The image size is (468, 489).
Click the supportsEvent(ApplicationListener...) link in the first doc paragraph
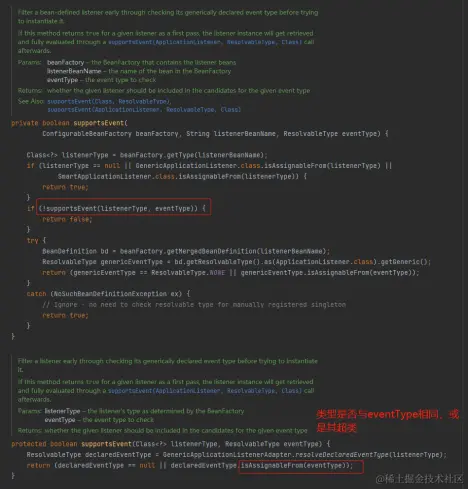pos(205,42)
